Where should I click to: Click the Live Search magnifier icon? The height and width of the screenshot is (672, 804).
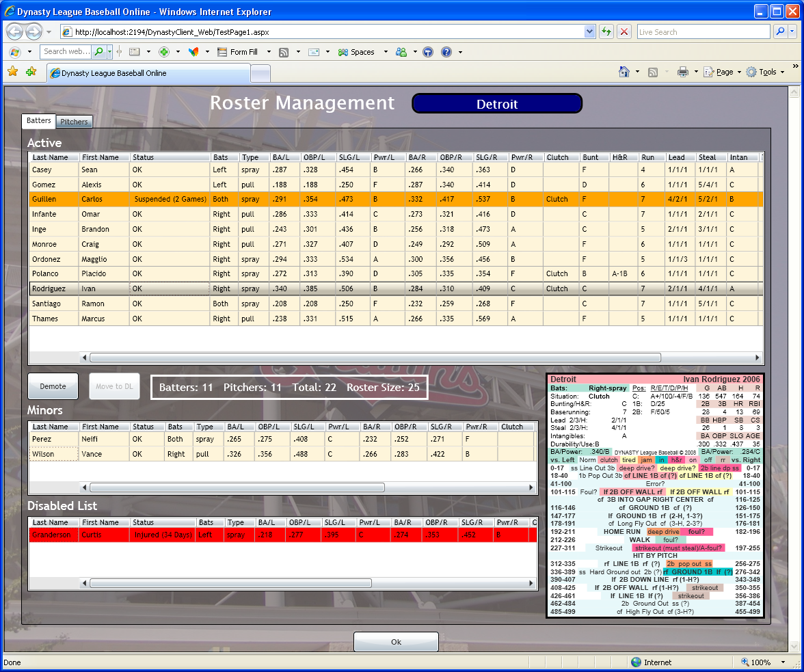(x=780, y=31)
